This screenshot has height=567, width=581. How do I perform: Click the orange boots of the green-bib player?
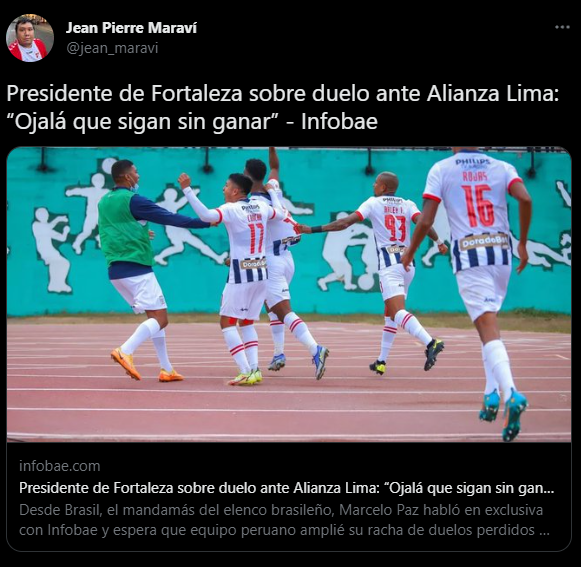[x=146, y=367]
